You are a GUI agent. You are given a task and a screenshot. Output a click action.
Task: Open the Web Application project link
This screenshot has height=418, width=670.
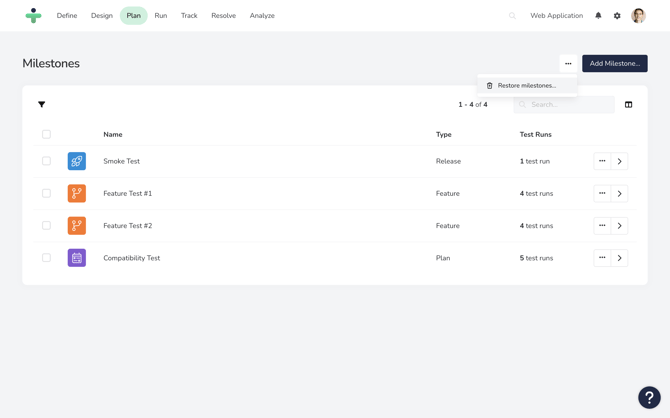(556, 16)
